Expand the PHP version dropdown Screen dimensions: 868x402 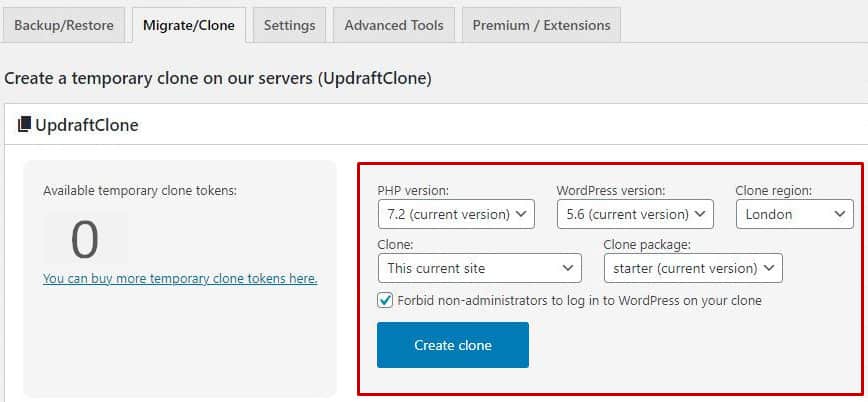[456, 214]
